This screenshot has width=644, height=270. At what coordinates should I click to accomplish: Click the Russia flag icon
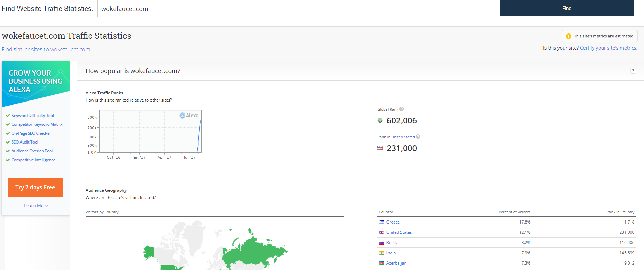[x=381, y=243]
